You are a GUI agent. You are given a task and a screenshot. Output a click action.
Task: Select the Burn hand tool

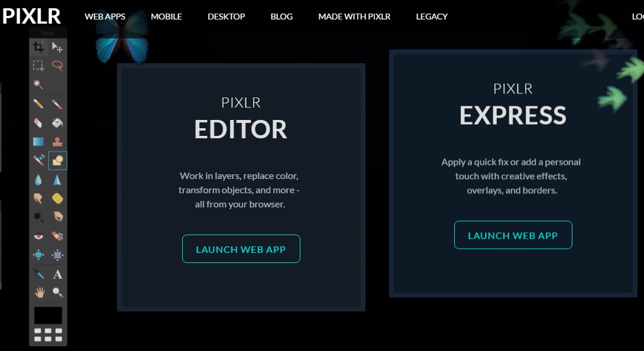(57, 217)
